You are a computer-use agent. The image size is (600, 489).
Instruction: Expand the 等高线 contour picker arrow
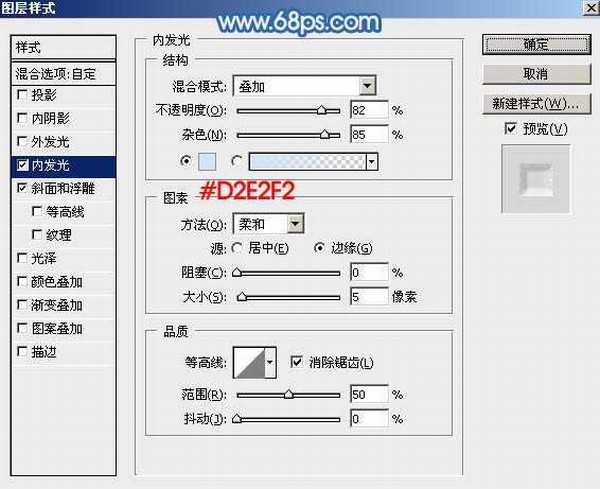269,364
